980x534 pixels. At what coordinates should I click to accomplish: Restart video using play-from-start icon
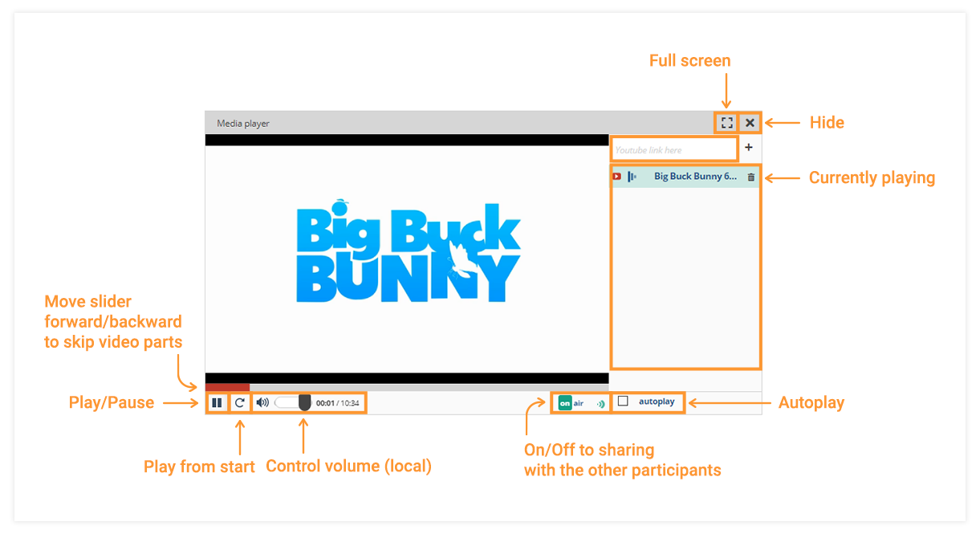point(239,402)
